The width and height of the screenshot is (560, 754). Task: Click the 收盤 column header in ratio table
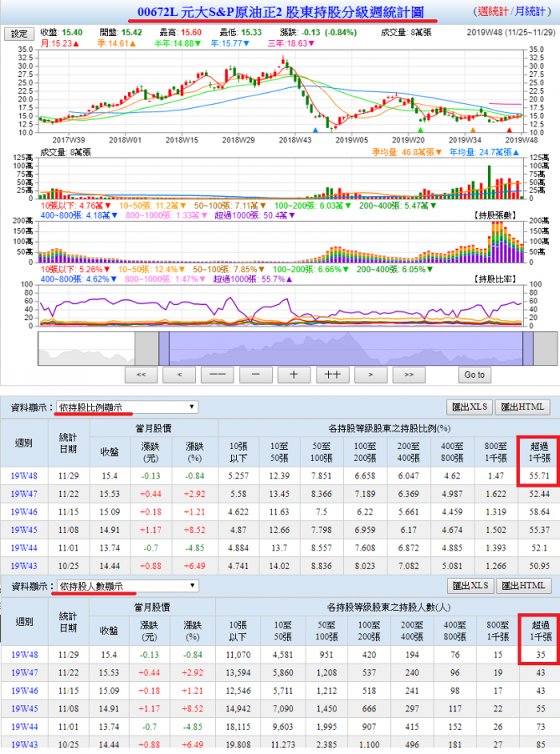(110, 452)
